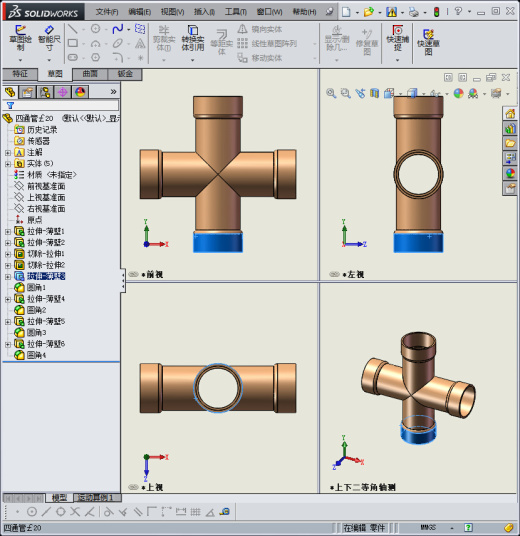Pick the line sketch tool
The image size is (520, 536).
[72, 29]
